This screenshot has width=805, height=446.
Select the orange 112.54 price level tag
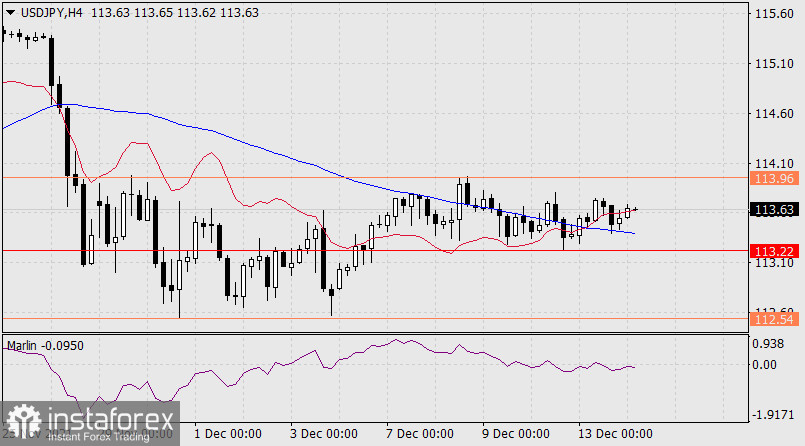coord(776,319)
